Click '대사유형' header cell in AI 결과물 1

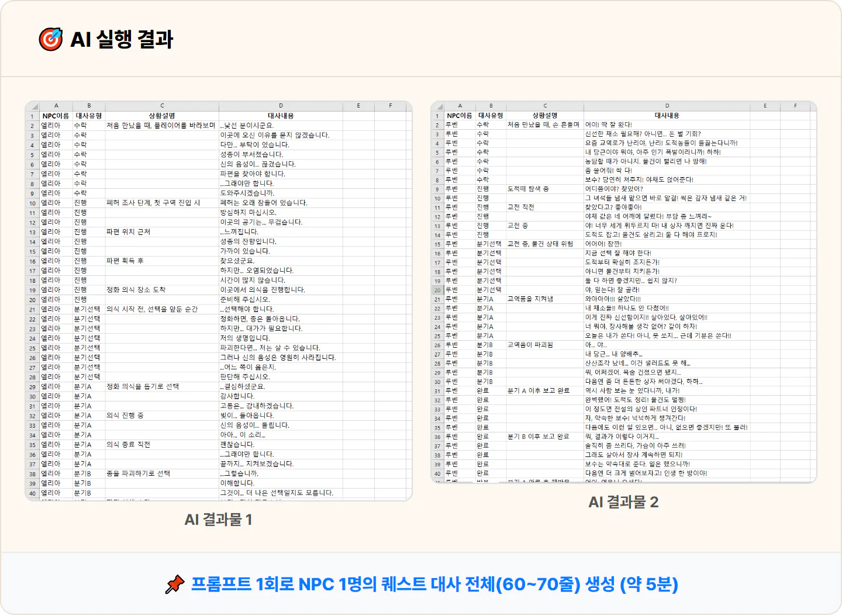tap(89, 116)
